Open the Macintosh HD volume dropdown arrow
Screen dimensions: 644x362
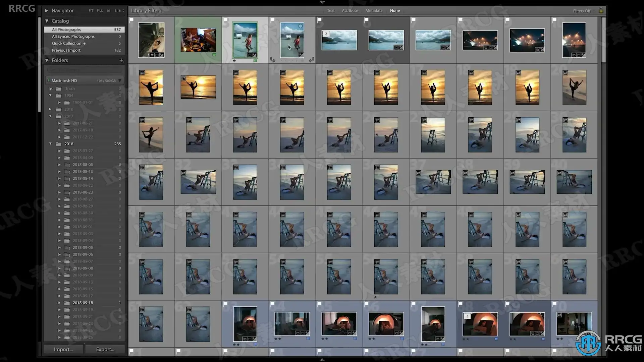[x=120, y=80]
